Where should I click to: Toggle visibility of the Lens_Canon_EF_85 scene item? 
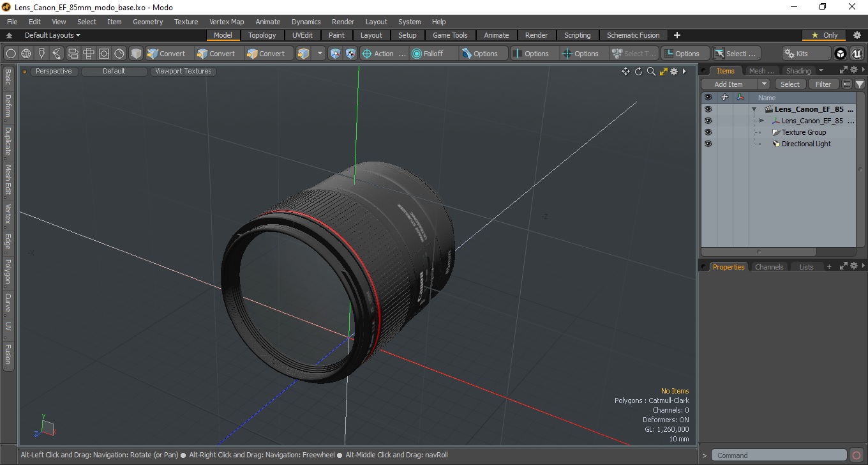point(708,109)
